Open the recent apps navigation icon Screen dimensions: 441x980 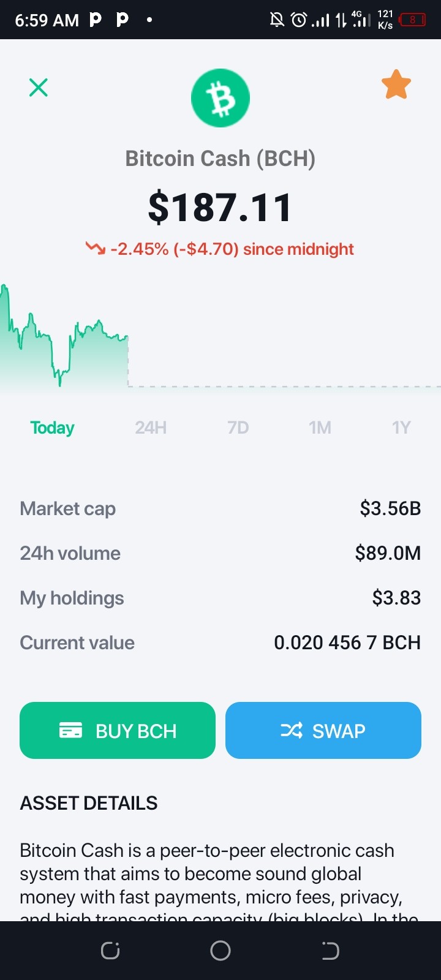coord(110,951)
